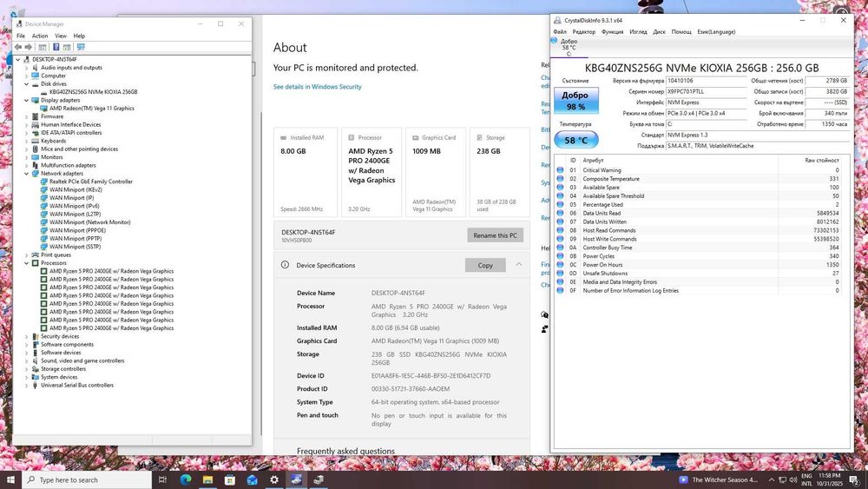Image resolution: width=868 pixels, height=489 pixels.
Task: Click Rename this PC button
Action: [495, 235]
